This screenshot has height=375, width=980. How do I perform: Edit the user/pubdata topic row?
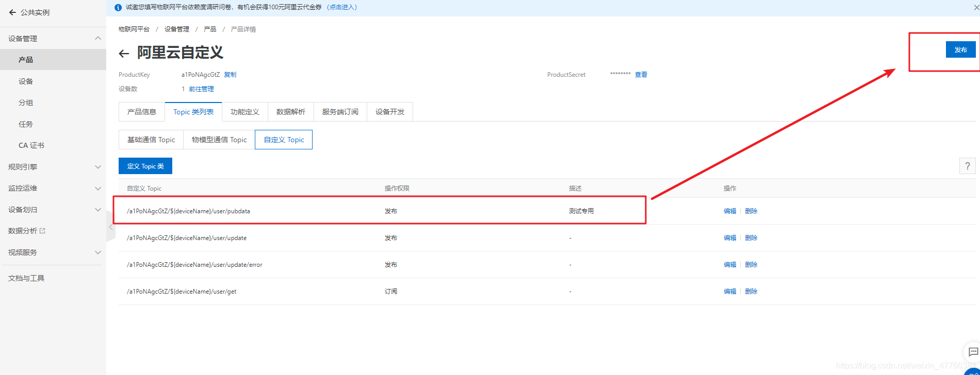(730, 211)
